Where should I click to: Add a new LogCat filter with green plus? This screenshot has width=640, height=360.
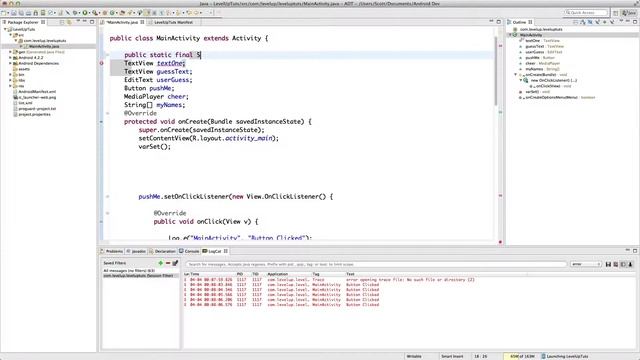[160, 263]
